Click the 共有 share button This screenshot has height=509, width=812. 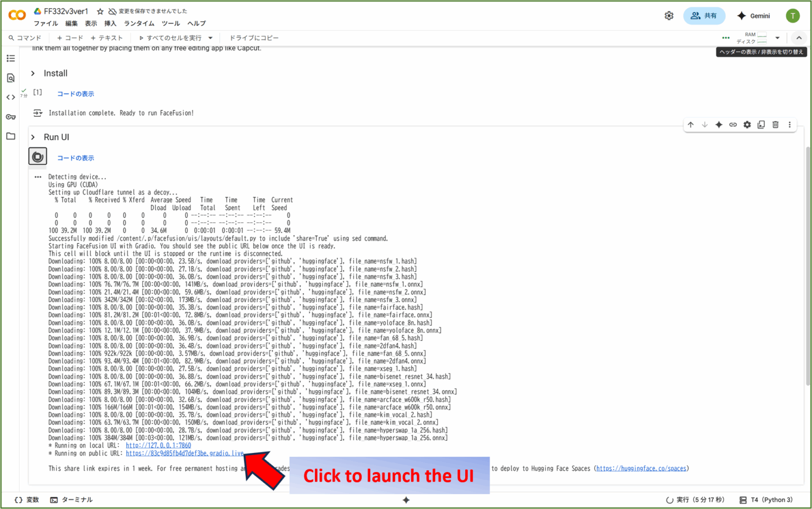[x=704, y=16]
